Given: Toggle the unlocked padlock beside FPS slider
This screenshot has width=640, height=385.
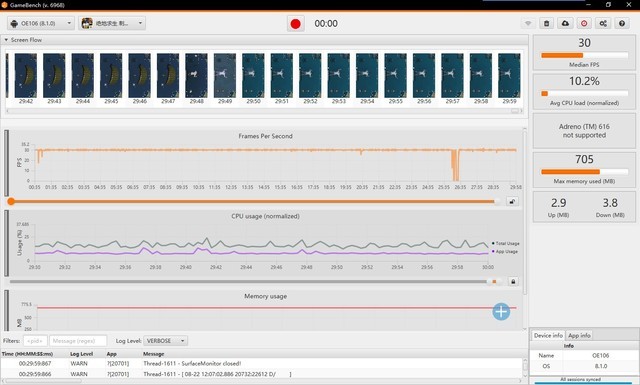Looking at the screenshot, I should (512, 201).
